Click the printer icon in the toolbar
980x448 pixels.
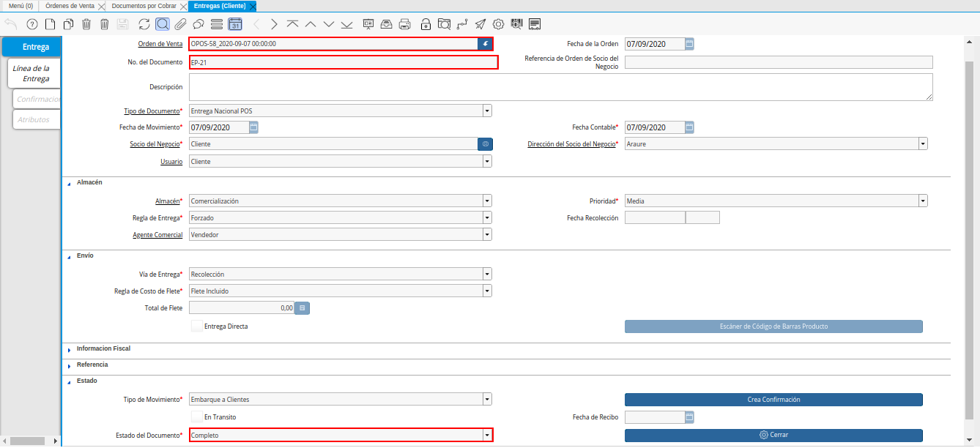point(405,24)
